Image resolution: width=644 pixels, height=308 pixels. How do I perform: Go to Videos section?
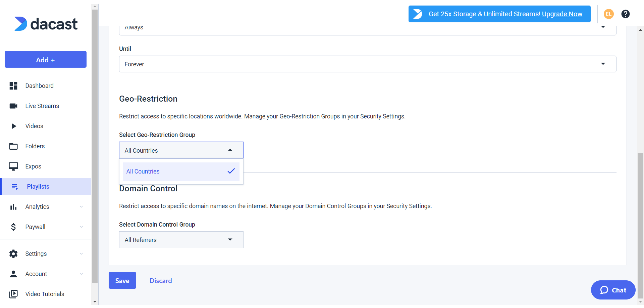pyautogui.click(x=34, y=126)
